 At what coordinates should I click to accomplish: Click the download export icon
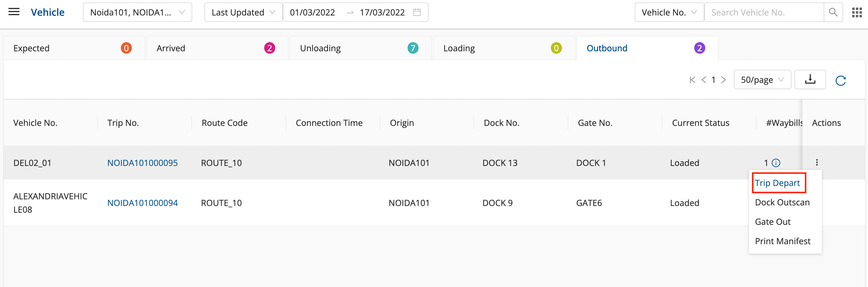click(810, 80)
